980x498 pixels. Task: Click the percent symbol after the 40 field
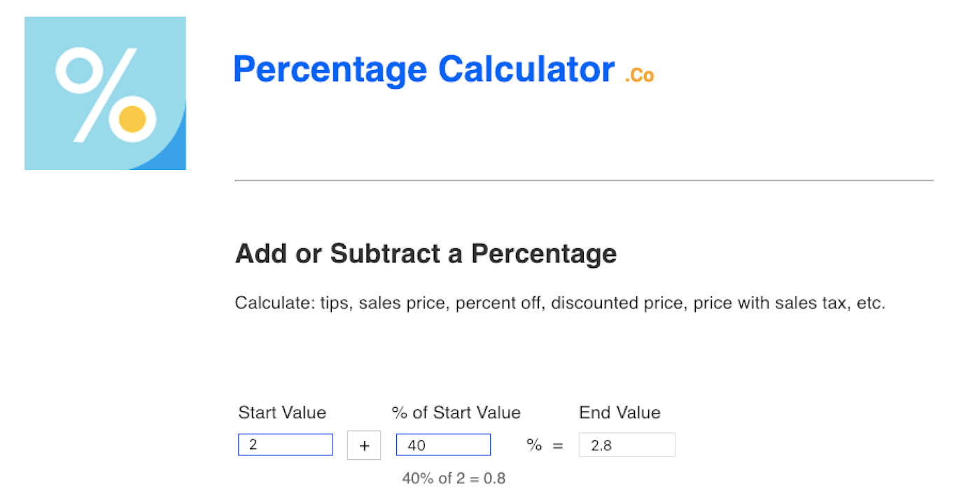tap(534, 445)
